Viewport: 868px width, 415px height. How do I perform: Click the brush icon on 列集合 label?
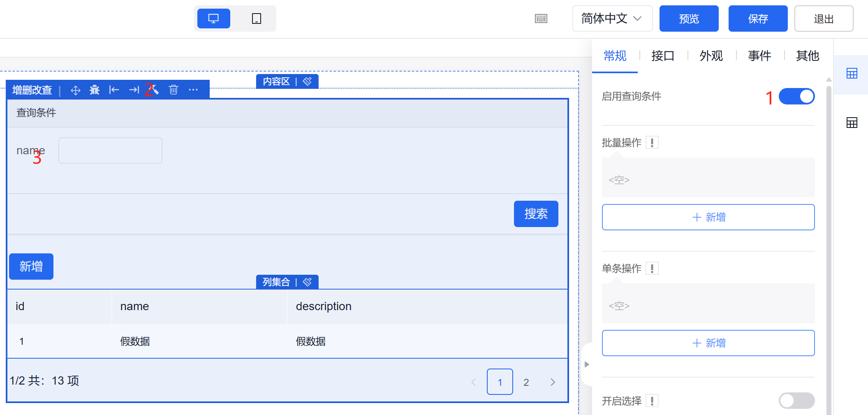[307, 282]
